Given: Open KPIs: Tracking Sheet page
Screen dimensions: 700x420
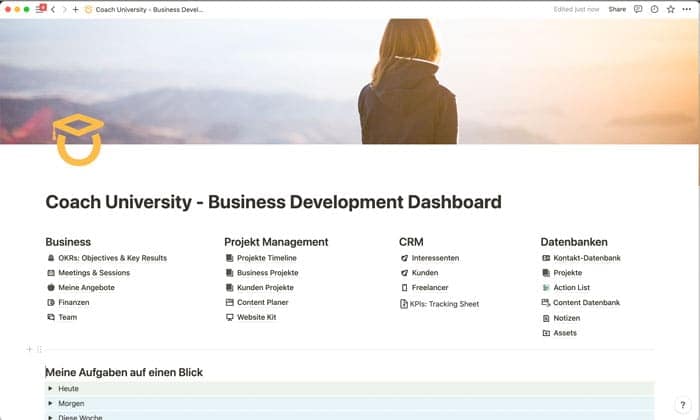Looking at the screenshot, I should coord(444,303).
